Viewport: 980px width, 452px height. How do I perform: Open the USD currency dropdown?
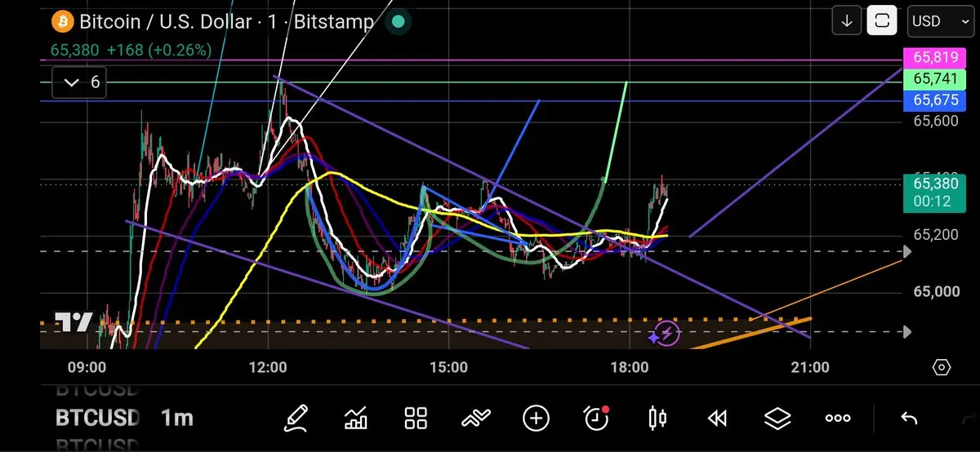[x=940, y=21]
